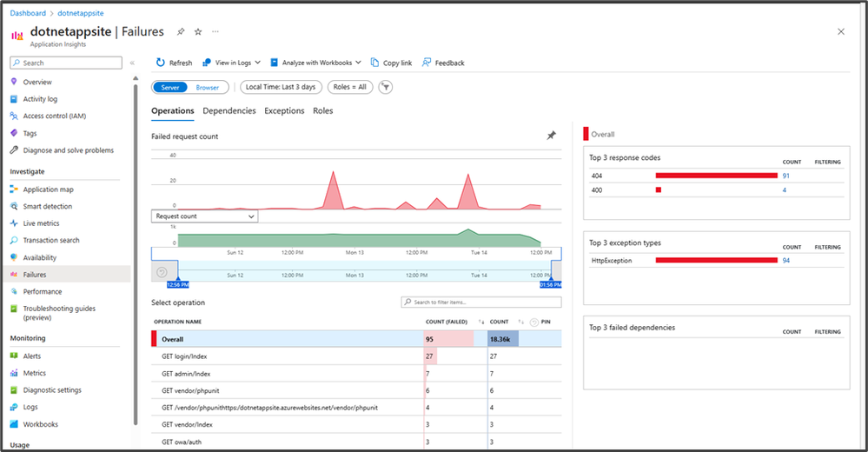Change the Local Time Last 3 days filter
This screenshot has width=868, height=452.
(x=281, y=87)
